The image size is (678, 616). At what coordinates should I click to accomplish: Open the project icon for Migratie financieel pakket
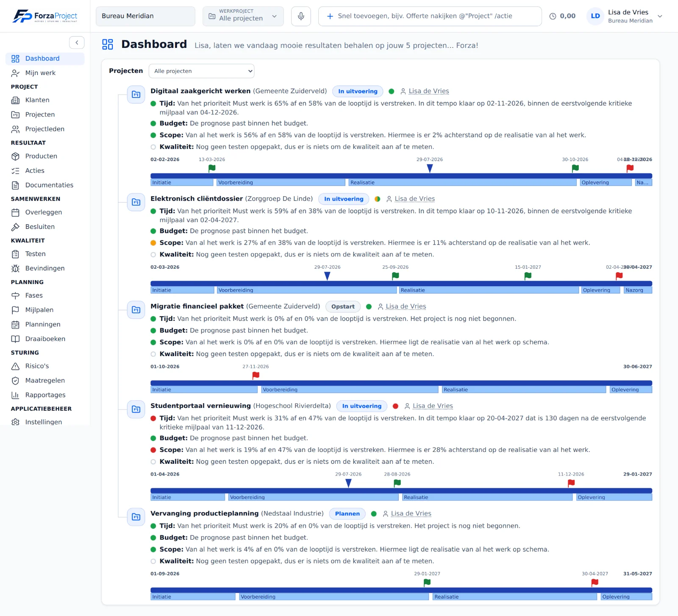click(136, 309)
